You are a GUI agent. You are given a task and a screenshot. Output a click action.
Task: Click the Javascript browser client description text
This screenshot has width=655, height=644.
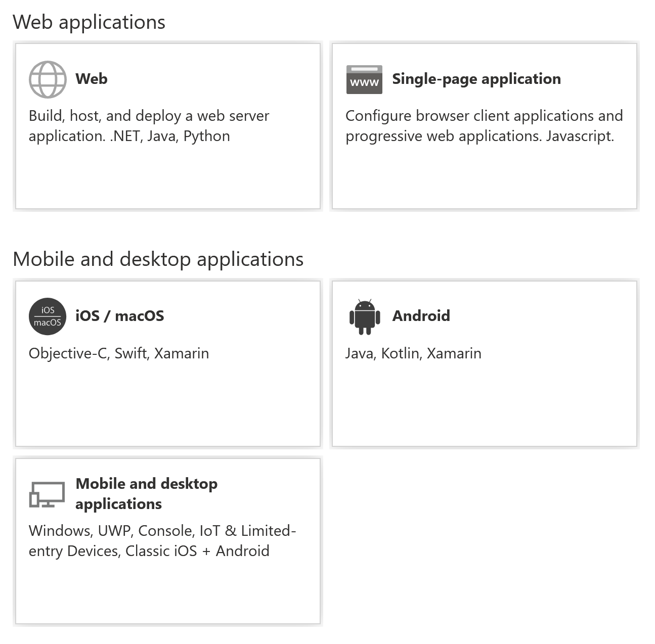pyautogui.click(x=484, y=126)
